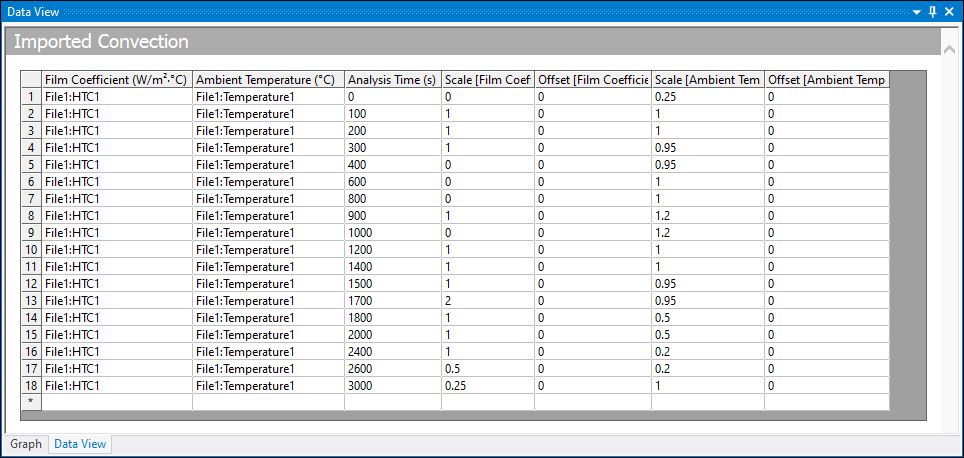The image size is (964, 458).
Task: Switch to the Graph tab
Action: (x=26, y=444)
